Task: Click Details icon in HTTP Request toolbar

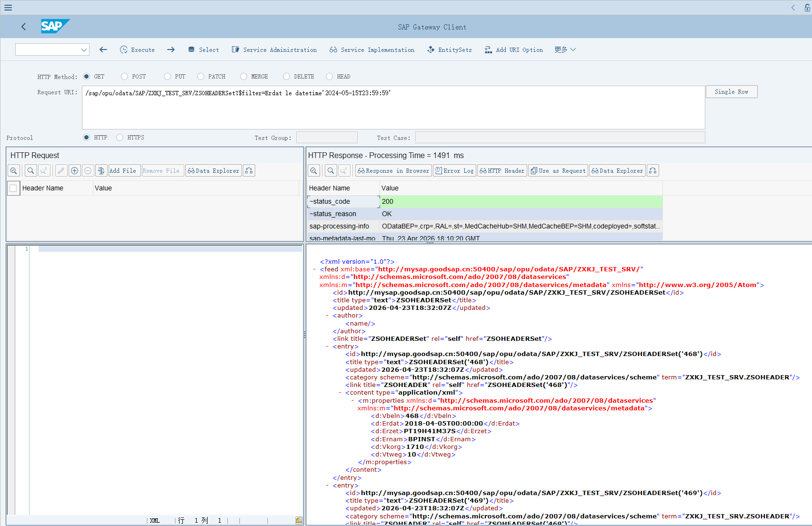Action: coord(14,170)
